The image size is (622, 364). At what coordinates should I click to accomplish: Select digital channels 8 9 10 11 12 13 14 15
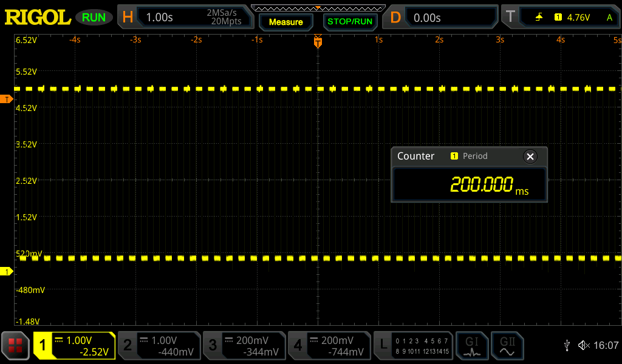(x=422, y=351)
